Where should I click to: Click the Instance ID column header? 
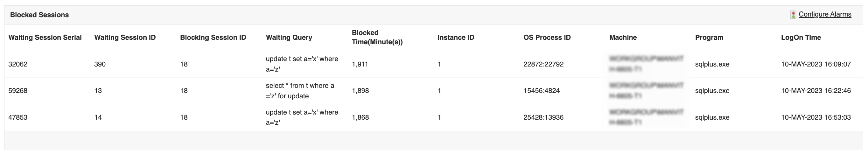(x=456, y=38)
